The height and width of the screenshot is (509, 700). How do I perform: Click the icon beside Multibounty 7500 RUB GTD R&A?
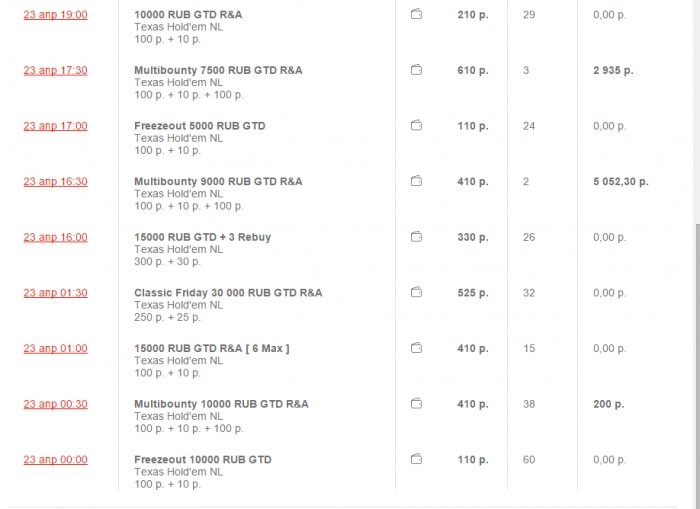point(416,70)
